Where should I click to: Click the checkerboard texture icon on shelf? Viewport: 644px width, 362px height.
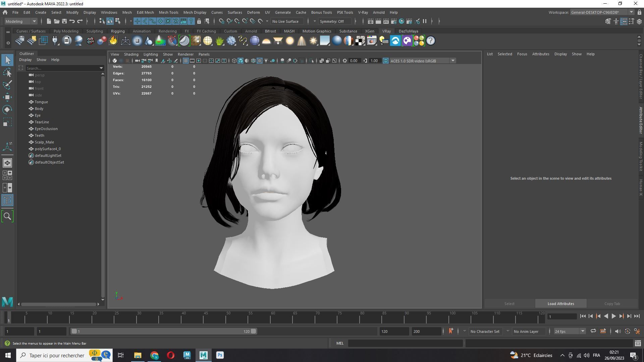coord(360,41)
